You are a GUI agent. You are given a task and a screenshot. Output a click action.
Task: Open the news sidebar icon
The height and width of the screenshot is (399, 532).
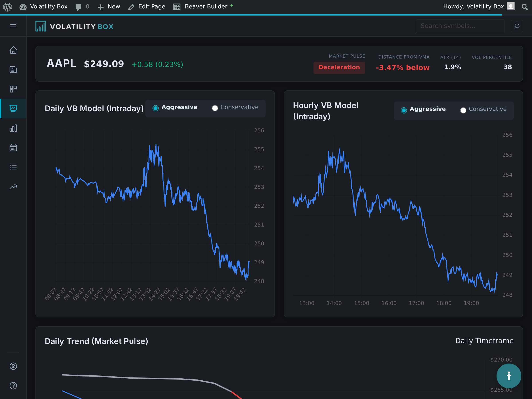coord(13,70)
